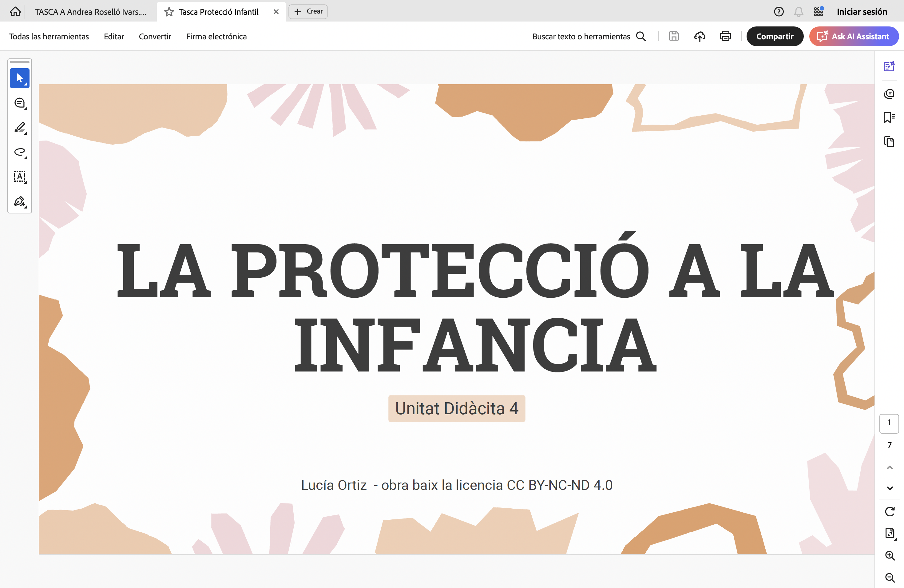Open the bookmarks panel icon
The width and height of the screenshot is (904, 588).
pyautogui.click(x=889, y=117)
